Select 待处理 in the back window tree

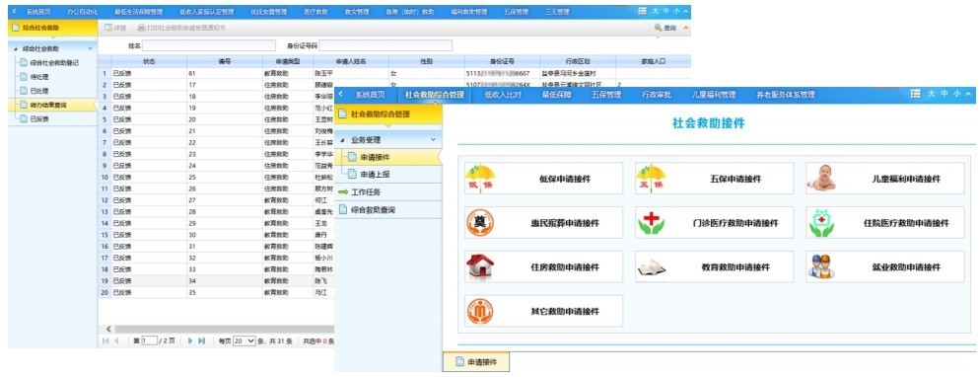tap(39, 77)
